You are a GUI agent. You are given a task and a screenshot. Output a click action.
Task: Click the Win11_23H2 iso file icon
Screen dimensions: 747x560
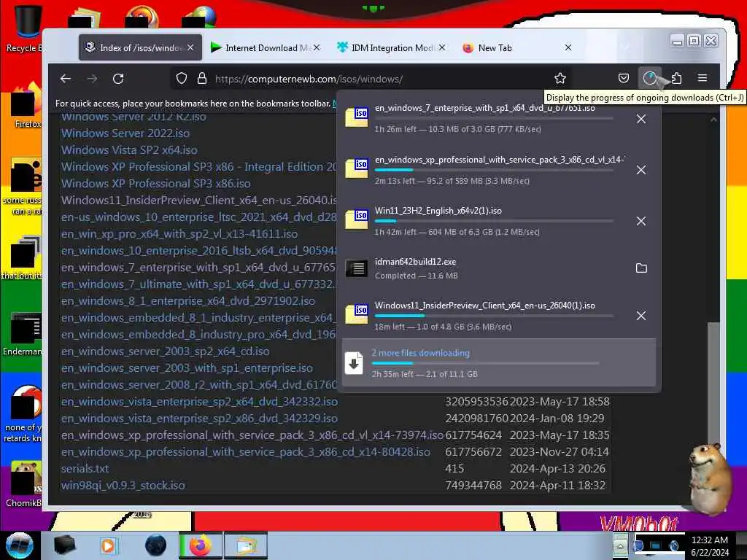pyautogui.click(x=356, y=219)
